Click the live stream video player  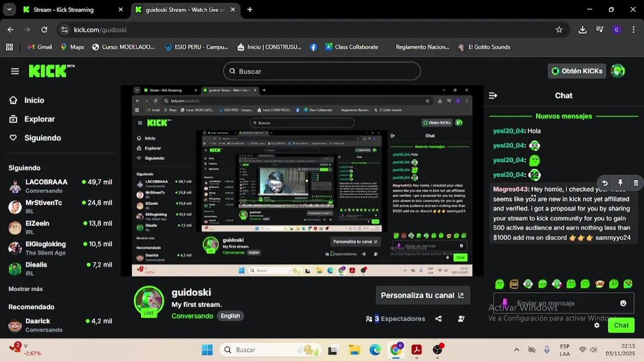[302, 181]
